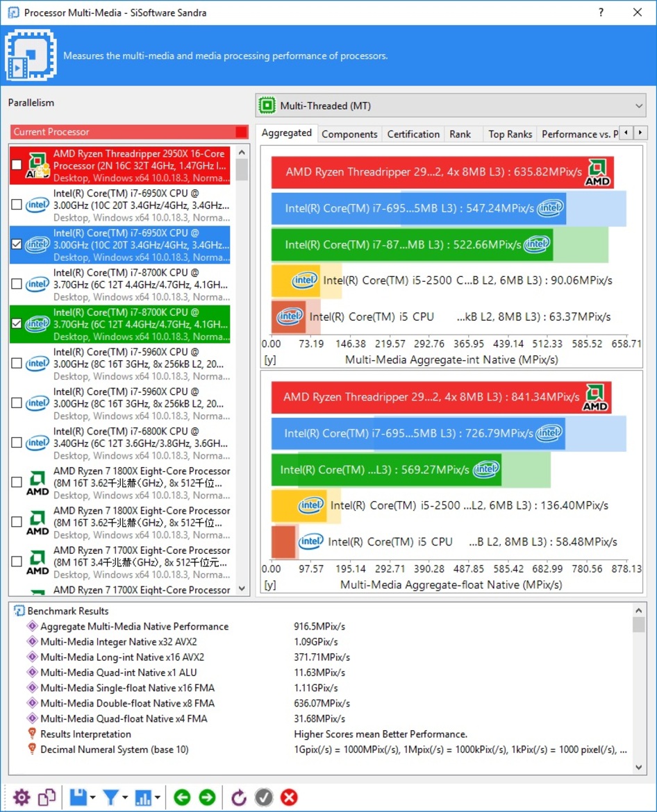The height and width of the screenshot is (812, 657).
Task: Click the red Threadripper 841.34MPix/s bar
Action: tap(441, 397)
